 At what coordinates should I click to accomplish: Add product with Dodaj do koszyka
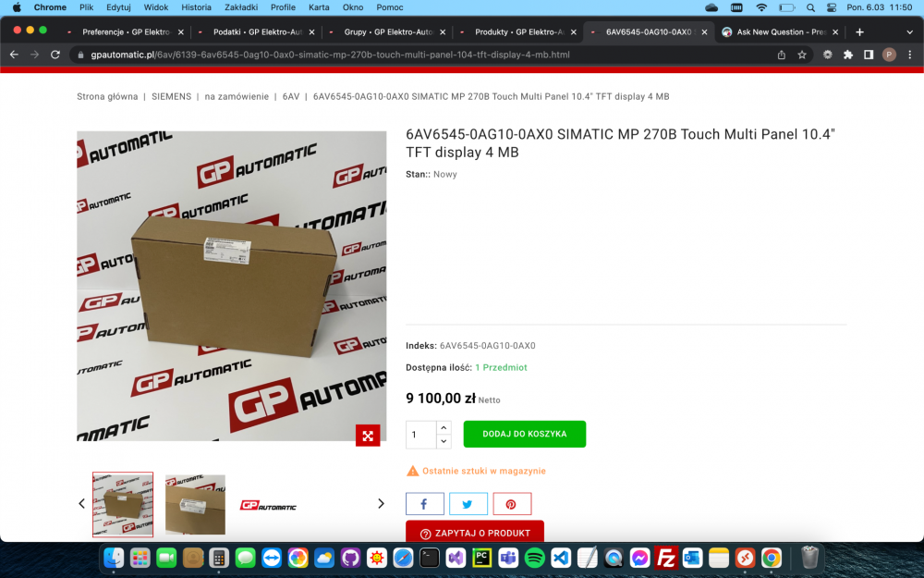[525, 434]
